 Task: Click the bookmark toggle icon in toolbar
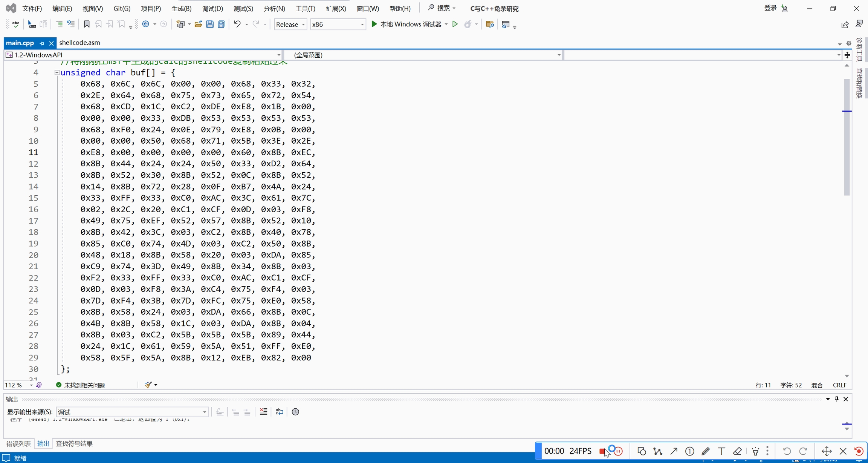click(x=87, y=25)
